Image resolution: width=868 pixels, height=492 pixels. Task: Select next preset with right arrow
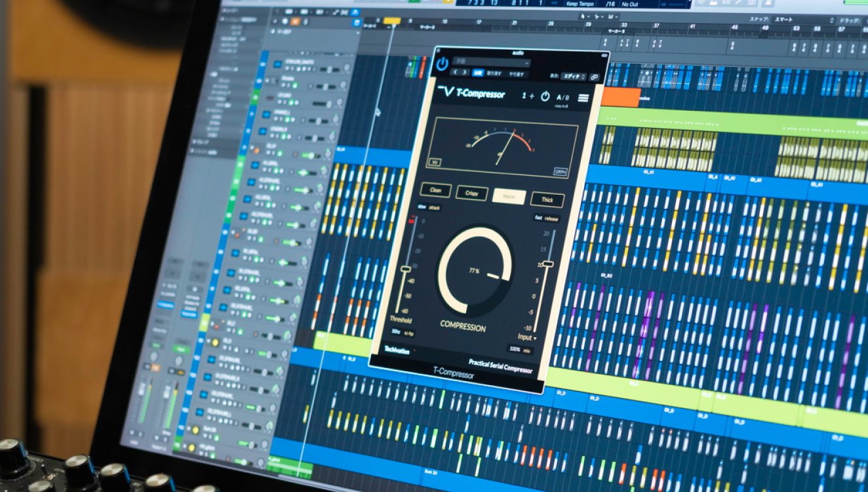click(x=465, y=73)
